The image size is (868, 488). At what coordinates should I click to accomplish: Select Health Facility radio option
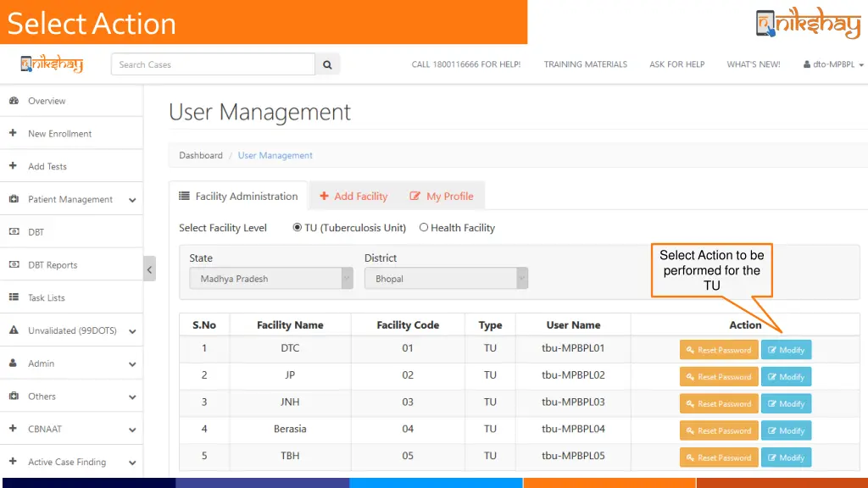point(424,227)
